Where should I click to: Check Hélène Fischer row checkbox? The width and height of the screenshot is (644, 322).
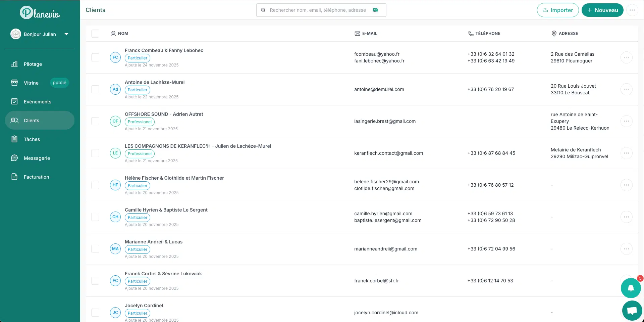coord(95,185)
